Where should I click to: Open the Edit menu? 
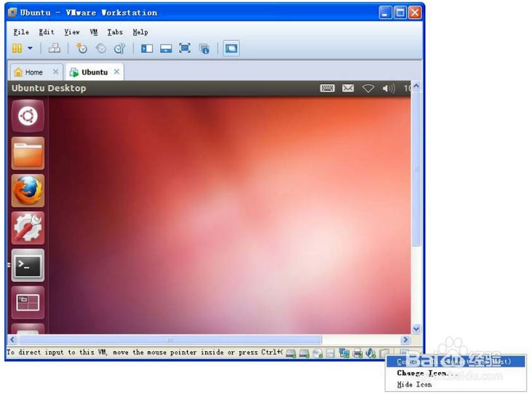[x=47, y=32]
